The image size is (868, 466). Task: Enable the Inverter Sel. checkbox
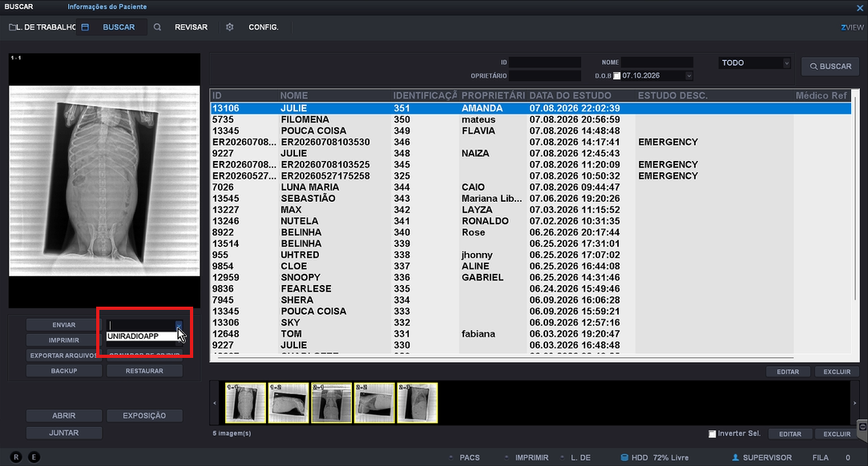point(713,434)
